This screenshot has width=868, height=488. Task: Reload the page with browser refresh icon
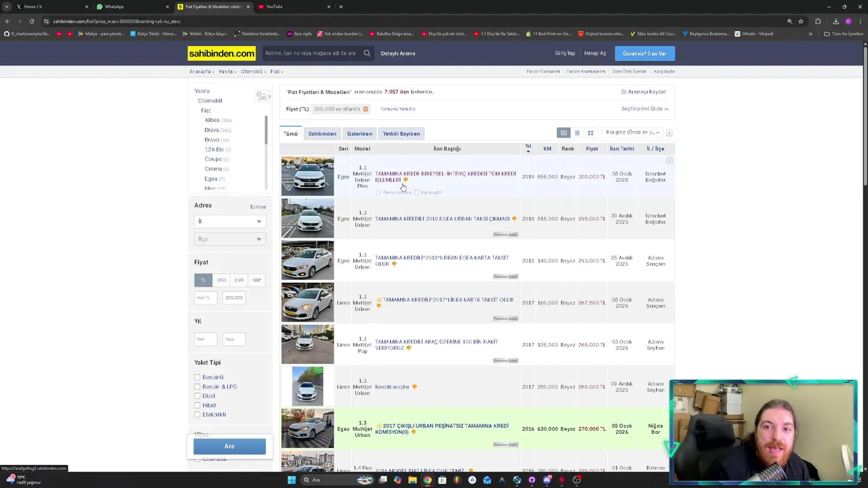31,21
